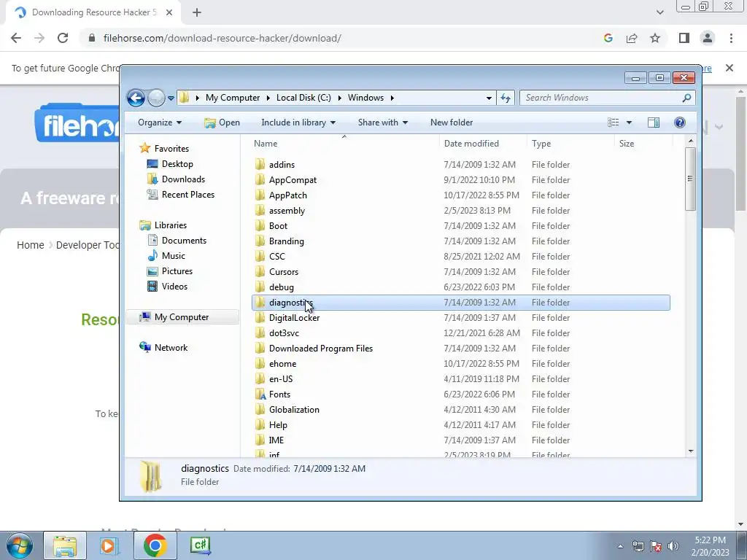The image size is (747, 560).
Task: Open the address bar history dropdown
Action: click(489, 98)
